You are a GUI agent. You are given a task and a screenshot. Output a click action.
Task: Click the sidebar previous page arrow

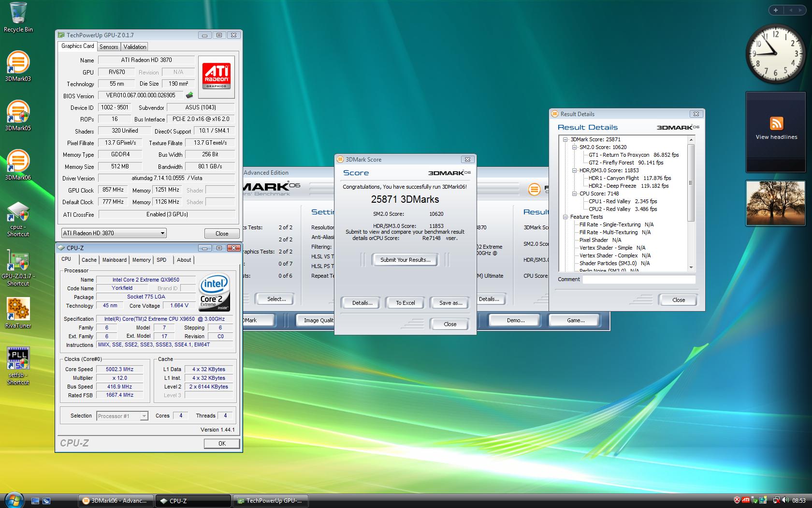click(x=791, y=10)
